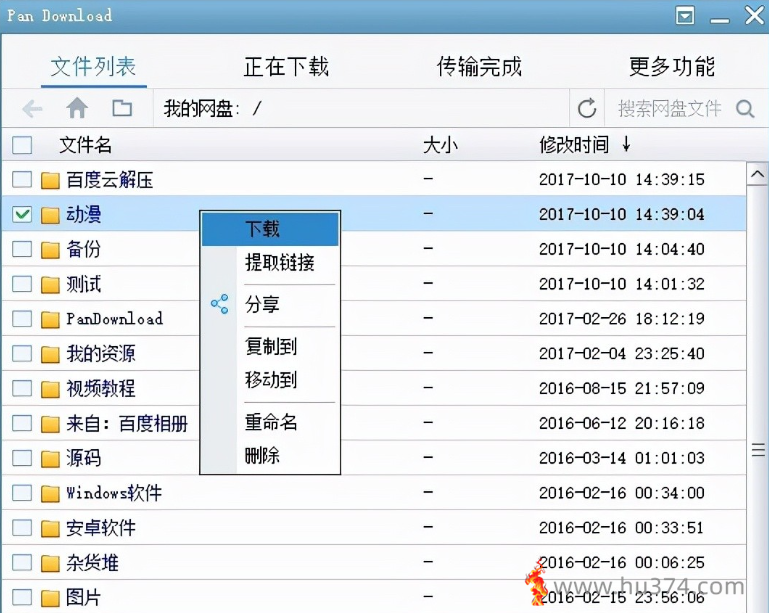
Task: Click folder icon of 测试
Action: point(50,284)
